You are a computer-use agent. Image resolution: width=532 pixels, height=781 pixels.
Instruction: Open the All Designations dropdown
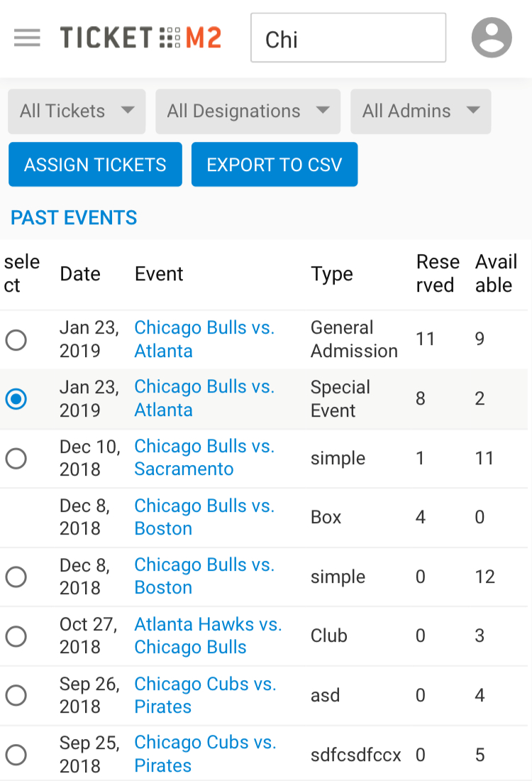pos(248,111)
